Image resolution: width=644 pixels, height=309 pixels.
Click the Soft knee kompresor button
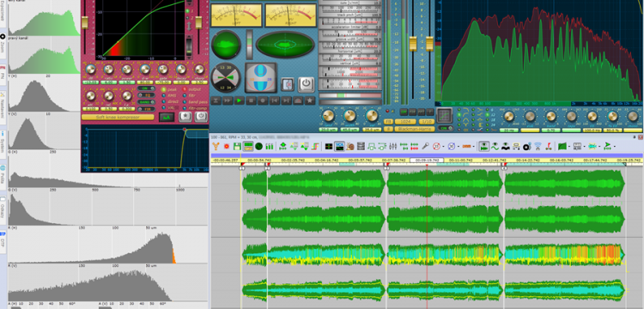click(118, 117)
